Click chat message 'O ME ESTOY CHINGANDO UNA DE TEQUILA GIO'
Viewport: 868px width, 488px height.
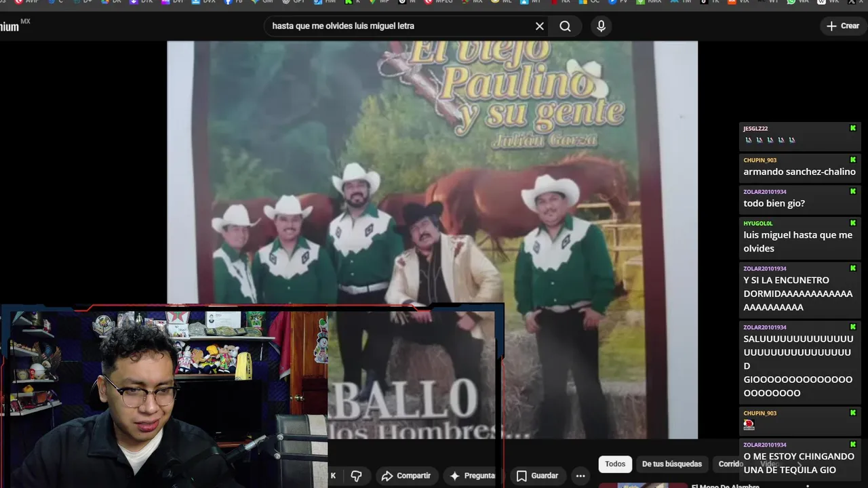click(799, 463)
